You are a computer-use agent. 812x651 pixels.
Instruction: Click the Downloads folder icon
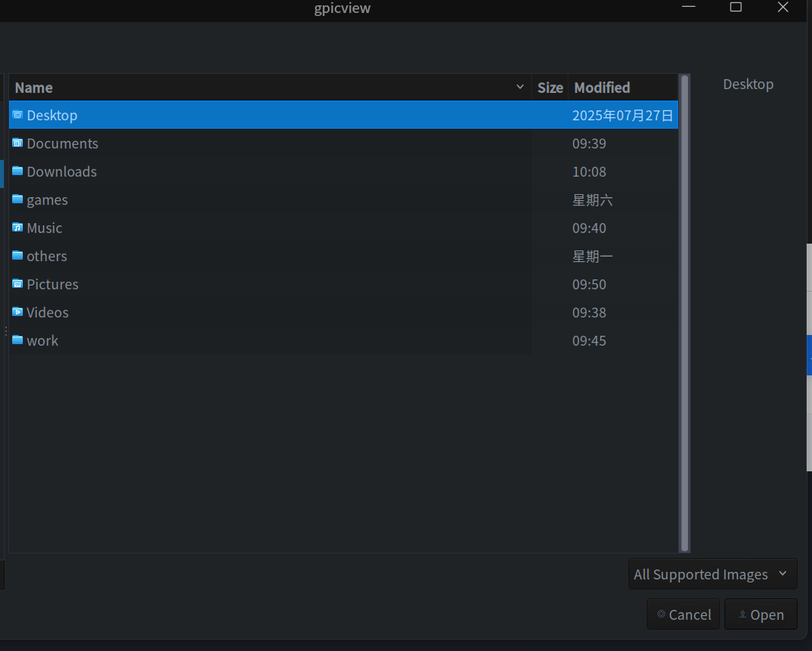[18, 171]
